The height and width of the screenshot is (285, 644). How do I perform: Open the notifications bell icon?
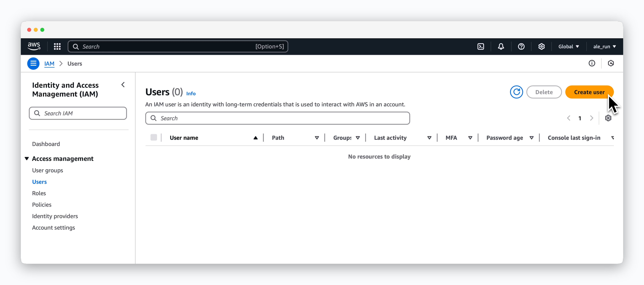pos(501,47)
